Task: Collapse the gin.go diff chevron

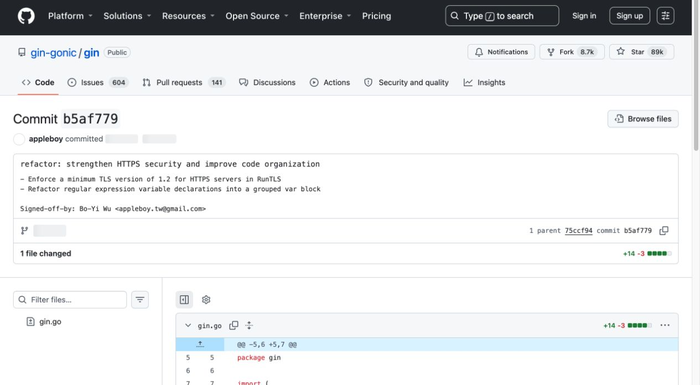Action: point(188,326)
